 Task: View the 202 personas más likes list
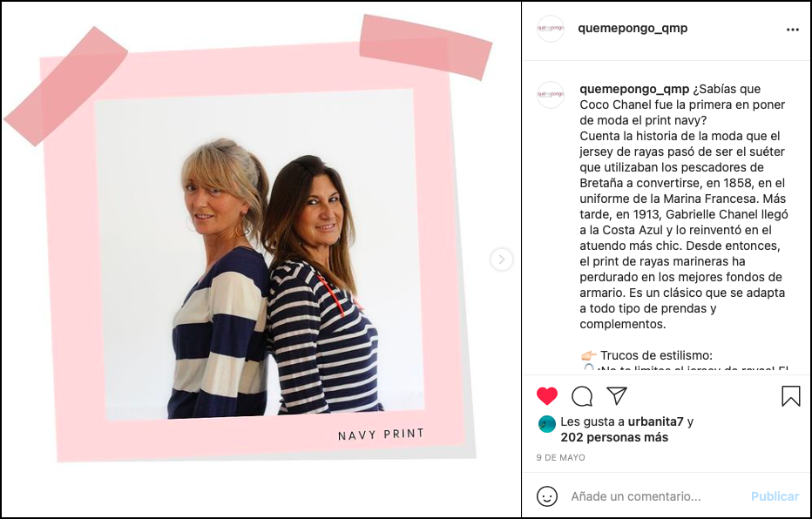[614, 437]
